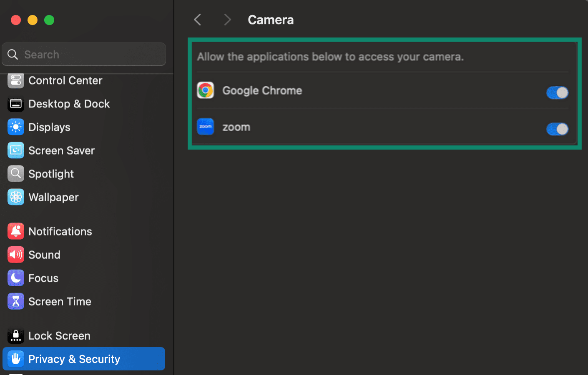Click inside the Search field
Screen dimensions: 588x375
83,54
